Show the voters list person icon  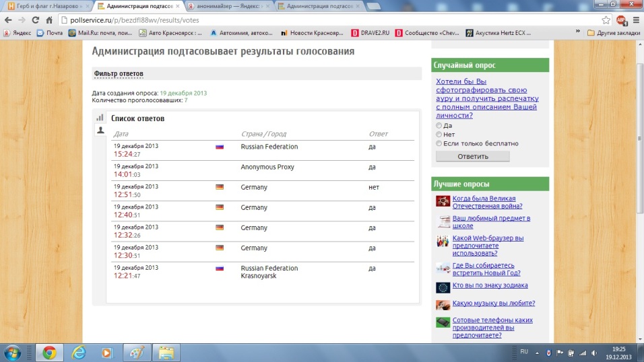(x=100, y=130)
